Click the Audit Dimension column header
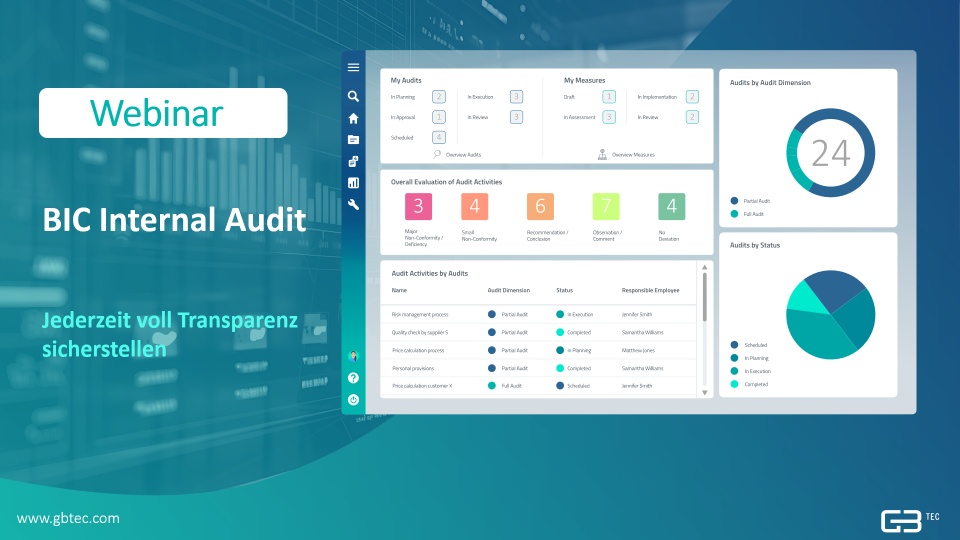 (x=508, y=290)
